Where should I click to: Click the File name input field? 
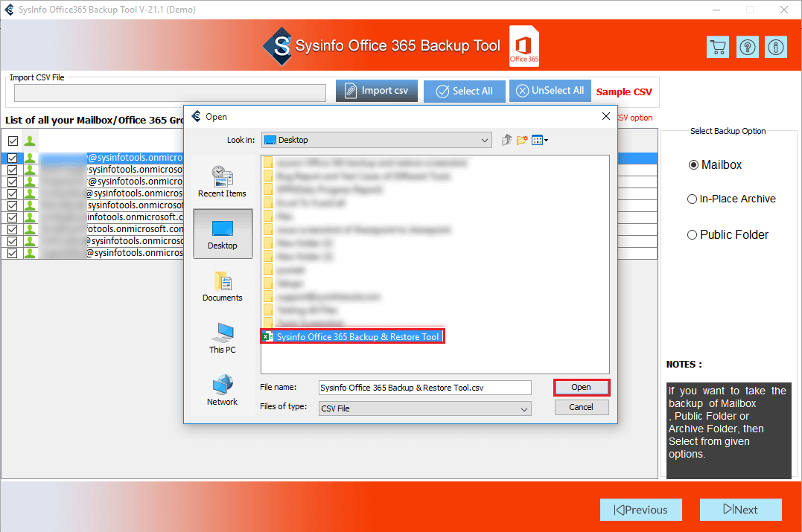pos(425,388)
